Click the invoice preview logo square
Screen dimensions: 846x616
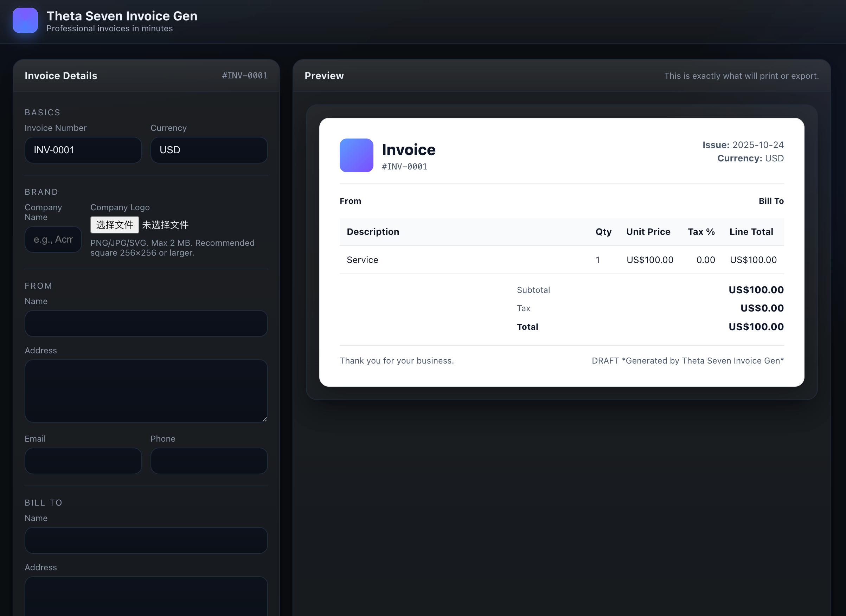pyautogui.click(x=356, y=155)
